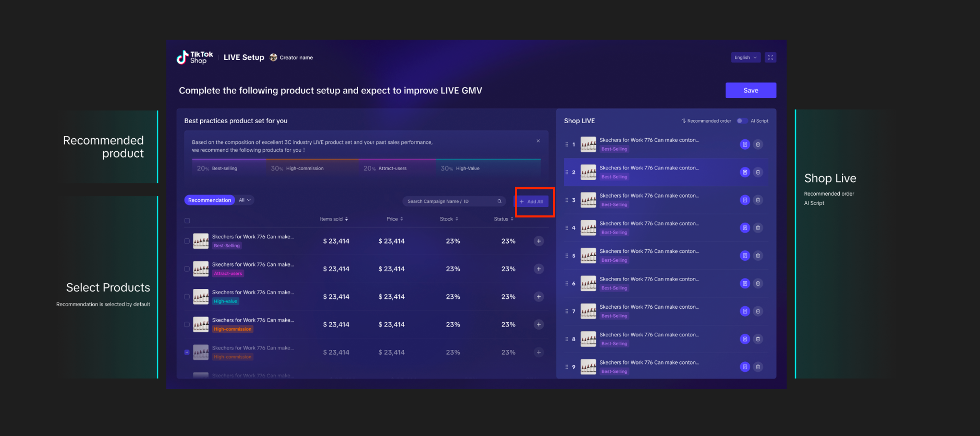Screen dimensions: 980x436
Task: Open AI script for Shop LIVE item 3
Action: [x=745, y=200]
